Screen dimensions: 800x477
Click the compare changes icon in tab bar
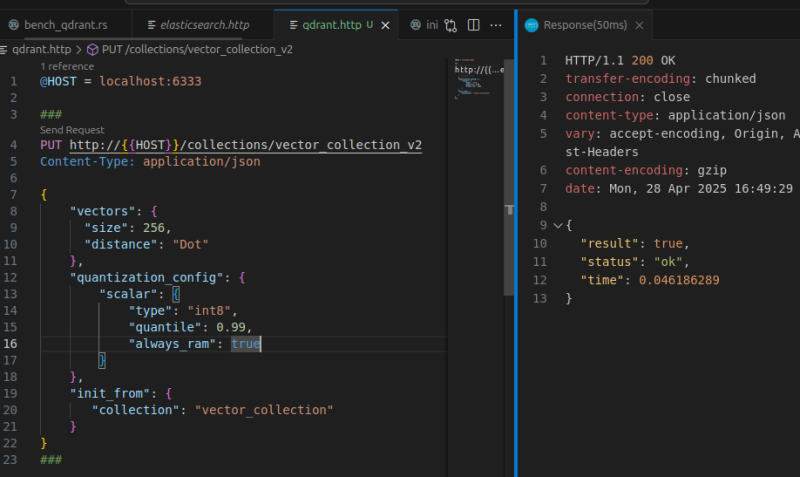click(x=452, y=24)
